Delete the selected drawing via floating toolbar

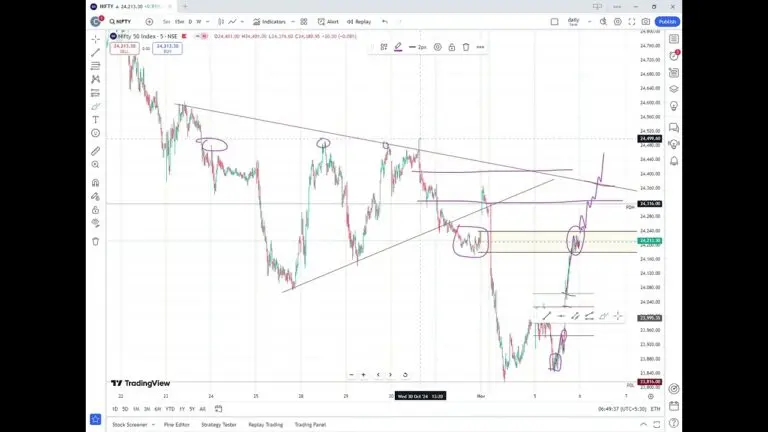pos(466,47)
